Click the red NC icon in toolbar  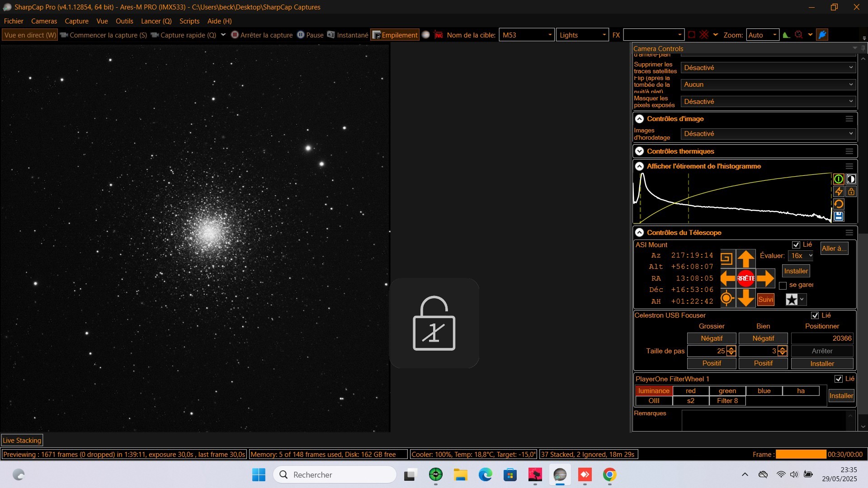(x=439, y=35)
